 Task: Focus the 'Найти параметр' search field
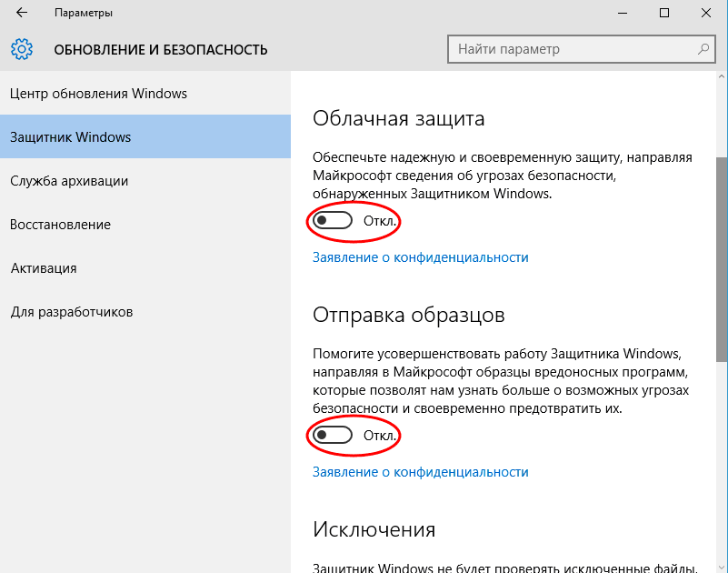[x=573, y=49]
